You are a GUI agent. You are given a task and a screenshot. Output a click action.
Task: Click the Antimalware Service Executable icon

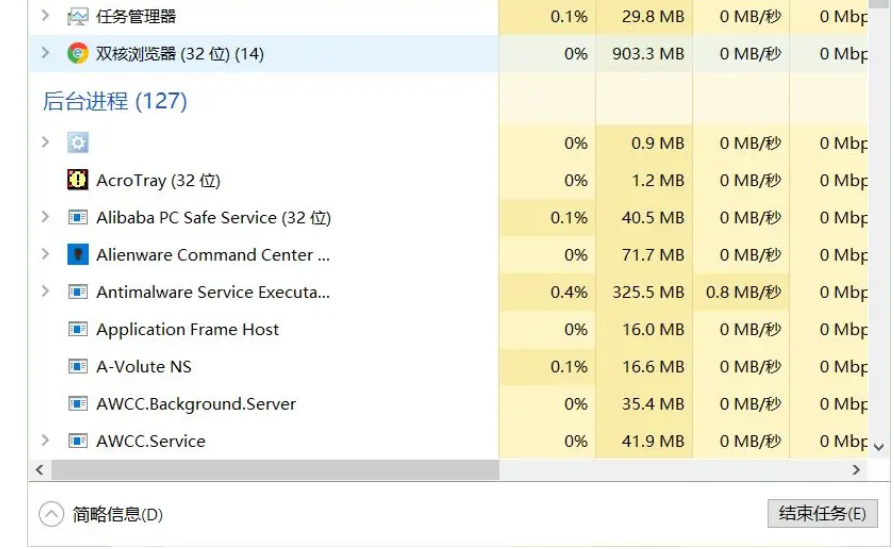click(x=78, y=292)
